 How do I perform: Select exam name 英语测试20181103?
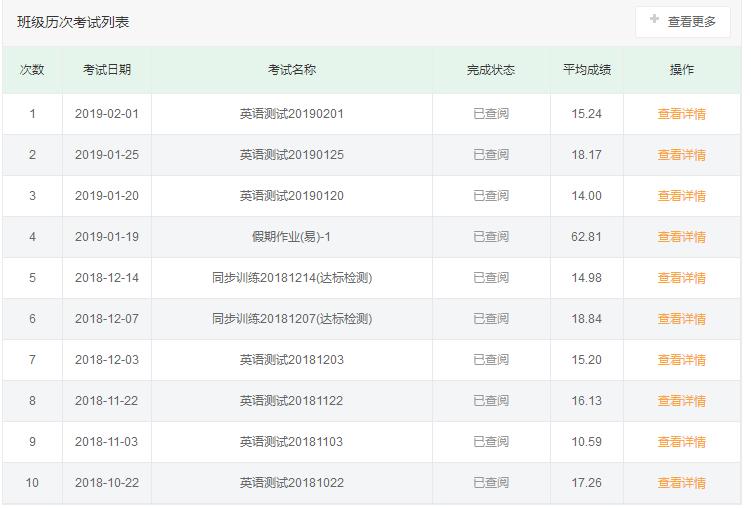pos(292,442)
